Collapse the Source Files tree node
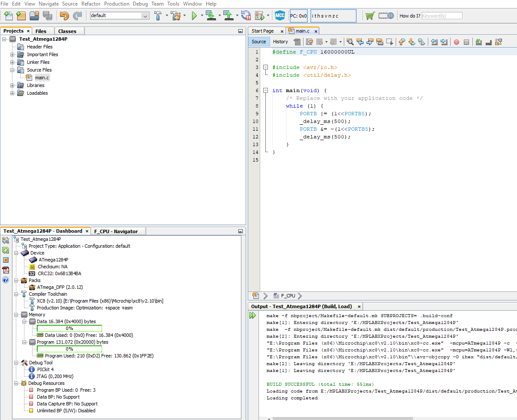The height and width of the screenshot is (420, 517). pos(12,70)
